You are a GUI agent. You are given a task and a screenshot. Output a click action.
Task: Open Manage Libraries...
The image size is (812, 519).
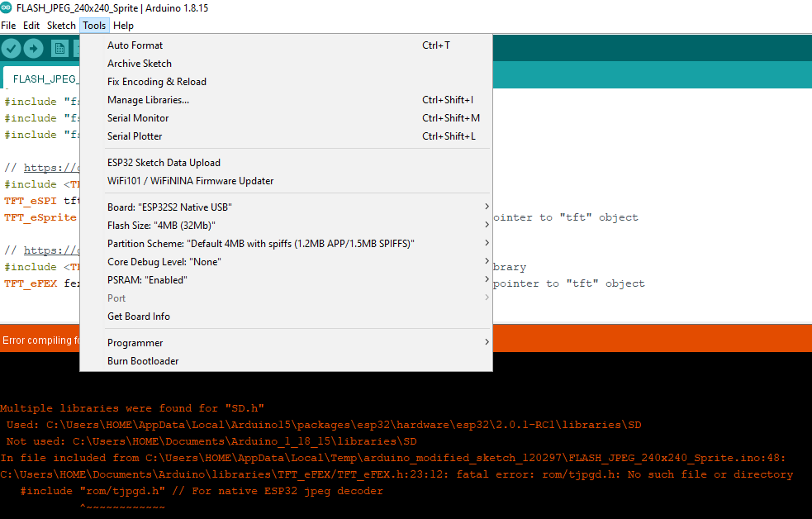pos(286,99)
